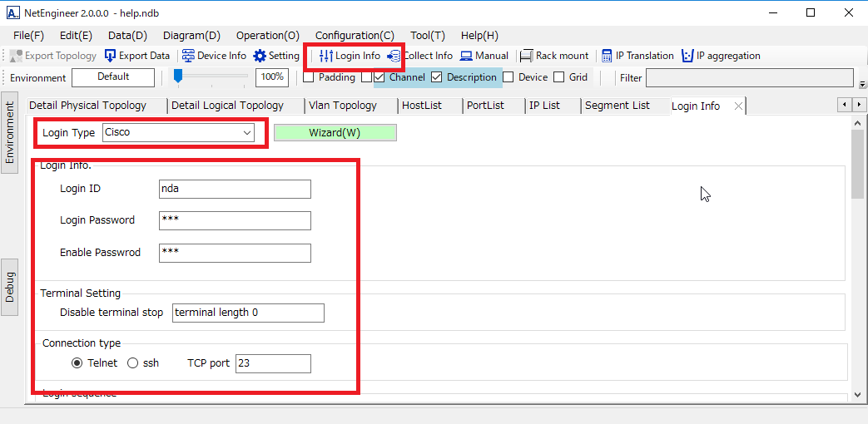Switch to the Vlan Topology tab
Screen dimensions: 868x424
[342, 106]
